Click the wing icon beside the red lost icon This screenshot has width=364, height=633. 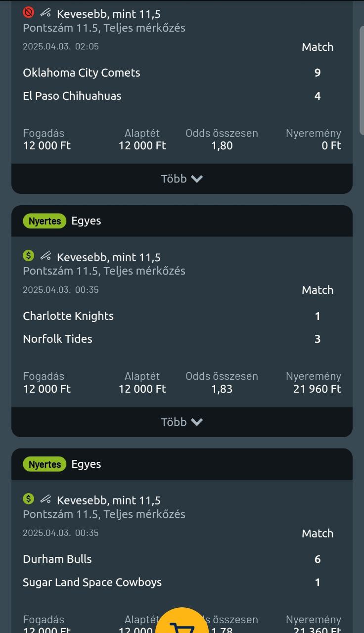point(45,12)
